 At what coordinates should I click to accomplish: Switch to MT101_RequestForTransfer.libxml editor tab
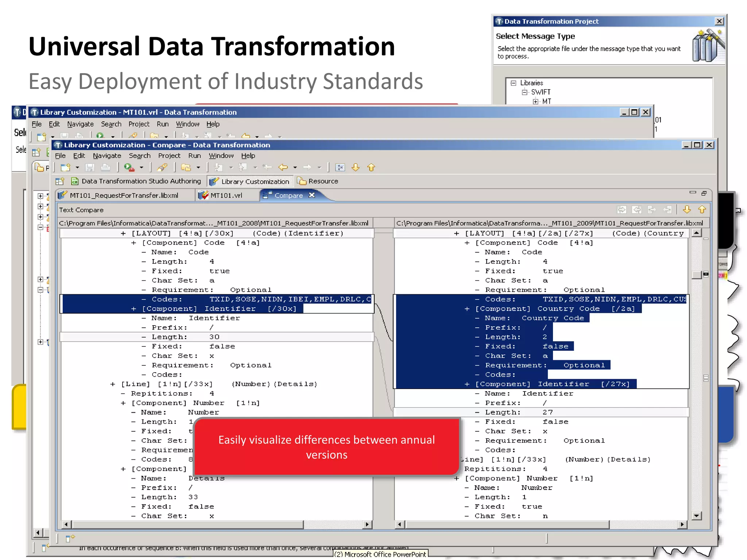tap(124, 195)
